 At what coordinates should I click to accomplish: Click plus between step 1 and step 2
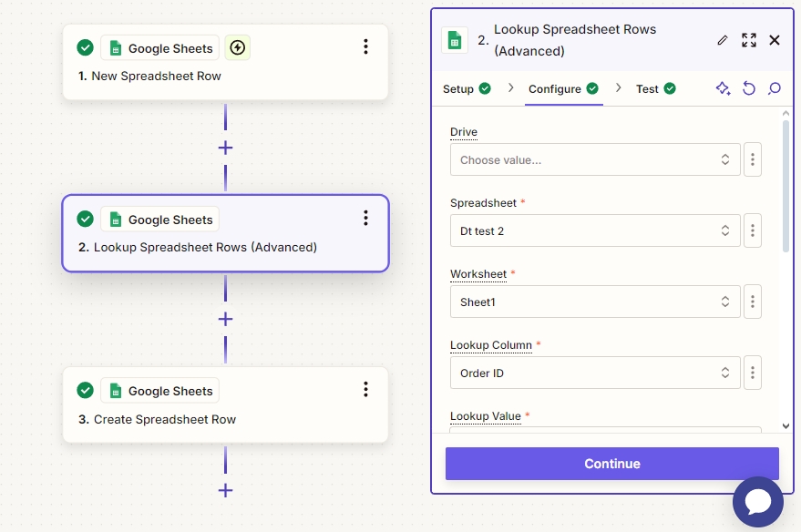pos(225,148)
